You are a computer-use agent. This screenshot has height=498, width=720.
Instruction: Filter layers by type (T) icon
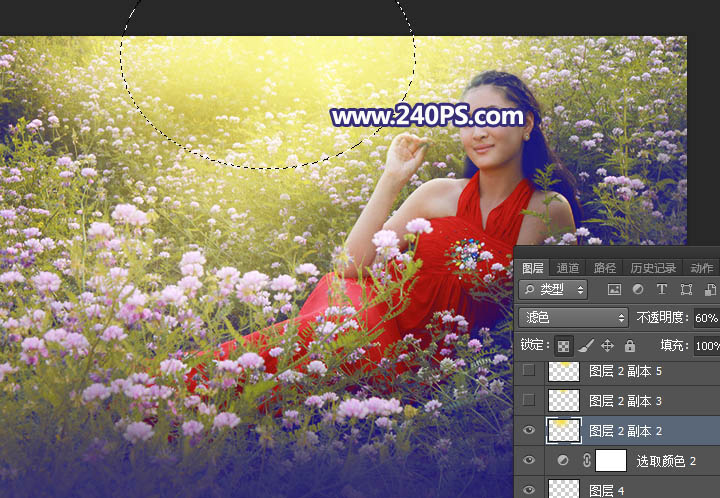(661, 290)
